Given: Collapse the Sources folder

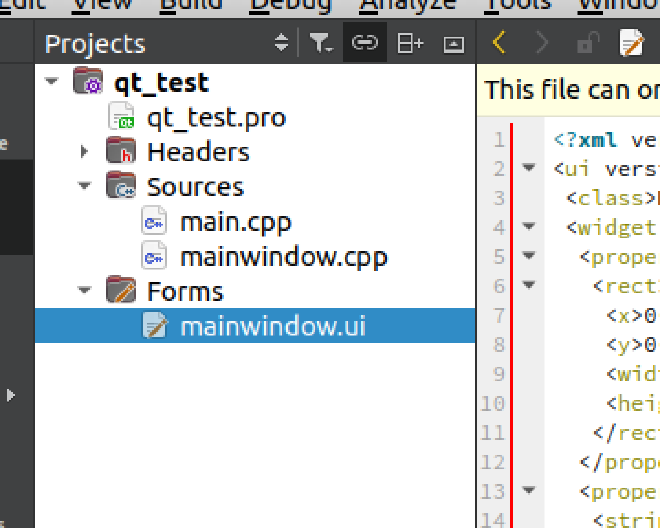Looking at the screenshot, I should pyautogui.click(x=86, y=187).
